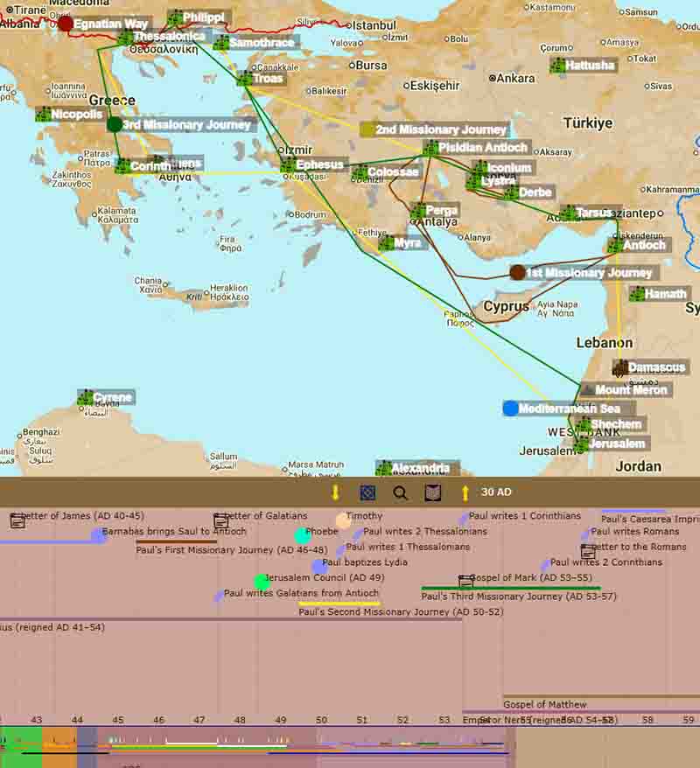The width and height of the screenshot is (700, 768).
Task: Click the Cyrene city marker icon
Action: (85, 399)
